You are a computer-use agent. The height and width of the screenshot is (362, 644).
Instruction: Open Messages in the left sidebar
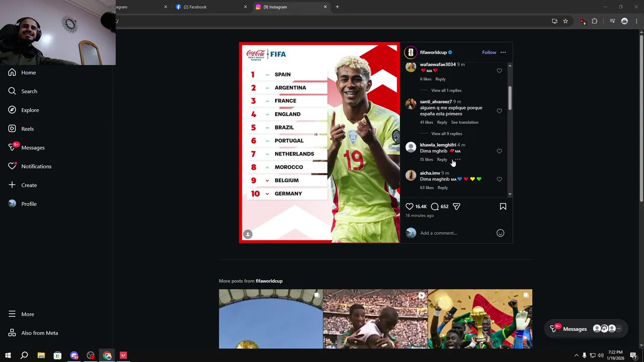pyautogui.click(x=27, y=147)
